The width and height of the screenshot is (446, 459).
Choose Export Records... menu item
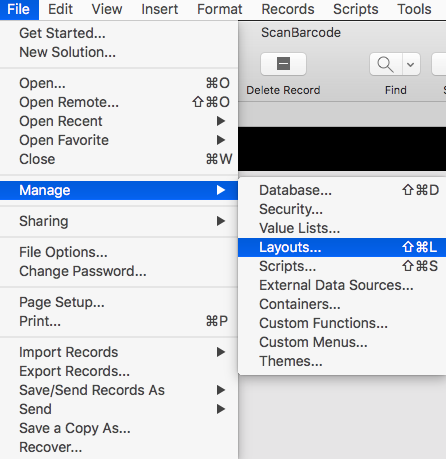tap(119, 371)
